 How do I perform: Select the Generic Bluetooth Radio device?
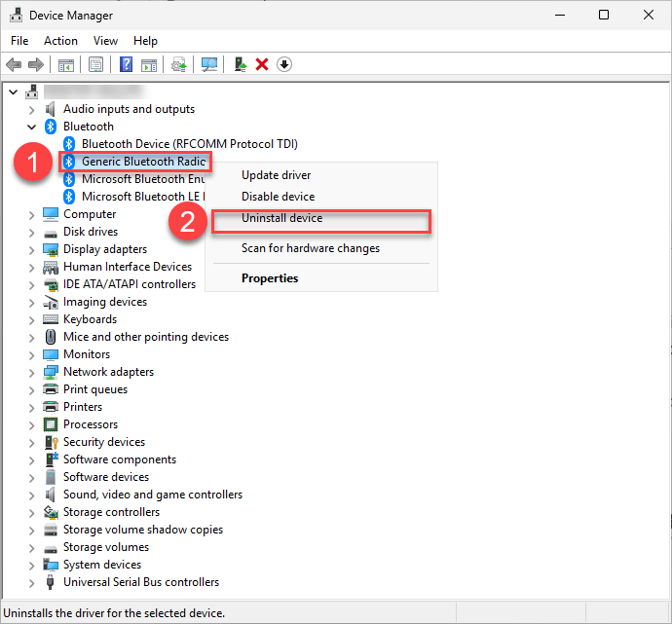tap(142, 162)
